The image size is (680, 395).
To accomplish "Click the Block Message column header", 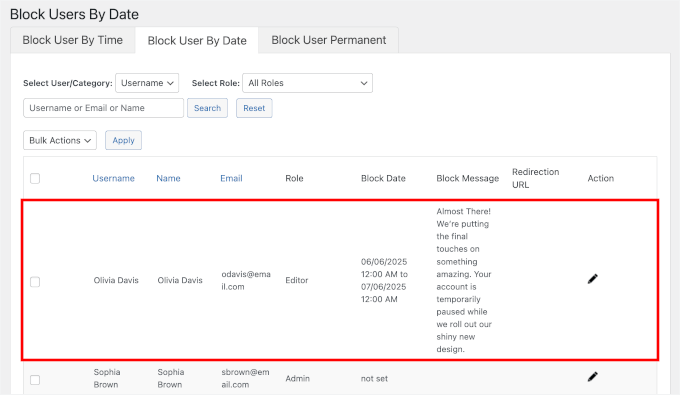I will click(468, 178).
